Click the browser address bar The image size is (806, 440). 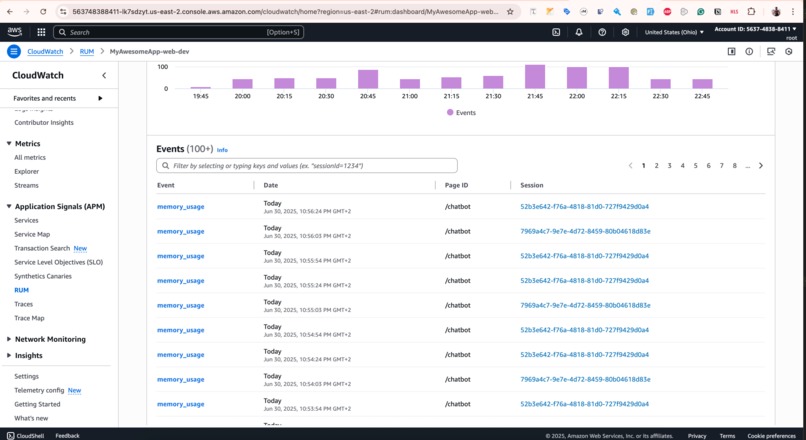(285, 11)
